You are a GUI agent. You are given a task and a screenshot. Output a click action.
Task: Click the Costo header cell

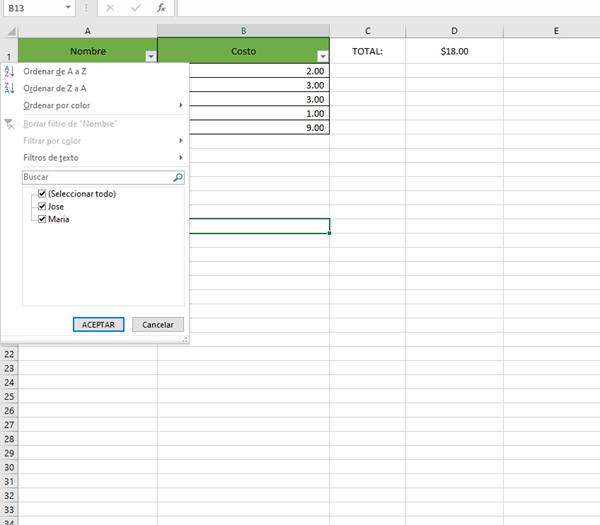point(243,51)
